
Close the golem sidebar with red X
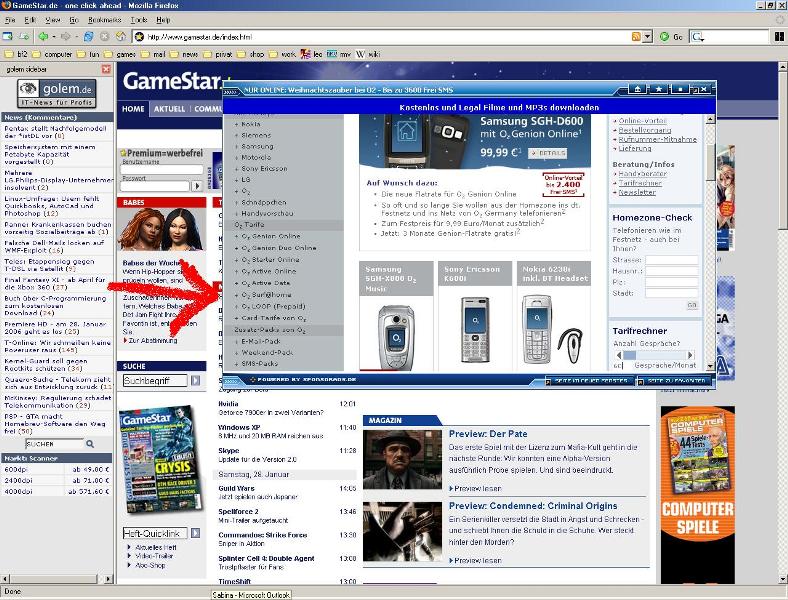click(106, 69)
